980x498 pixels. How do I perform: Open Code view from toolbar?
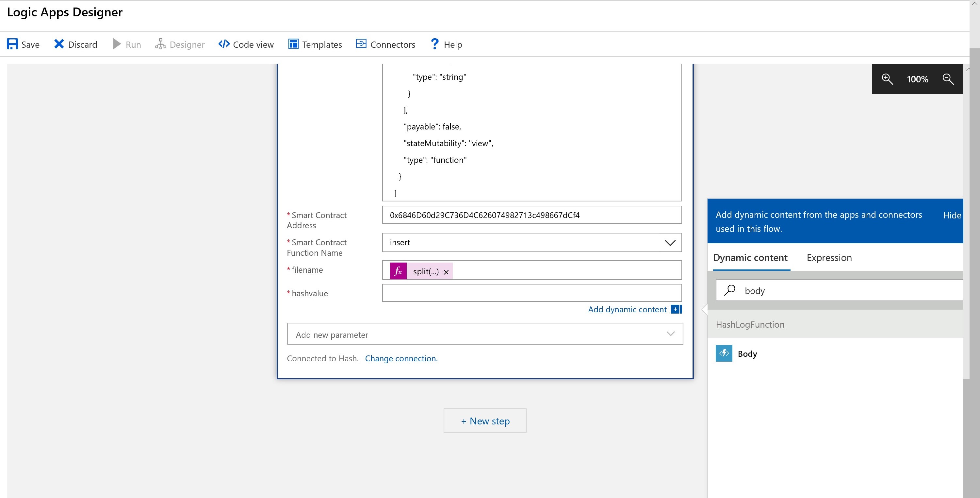[246, 44]
